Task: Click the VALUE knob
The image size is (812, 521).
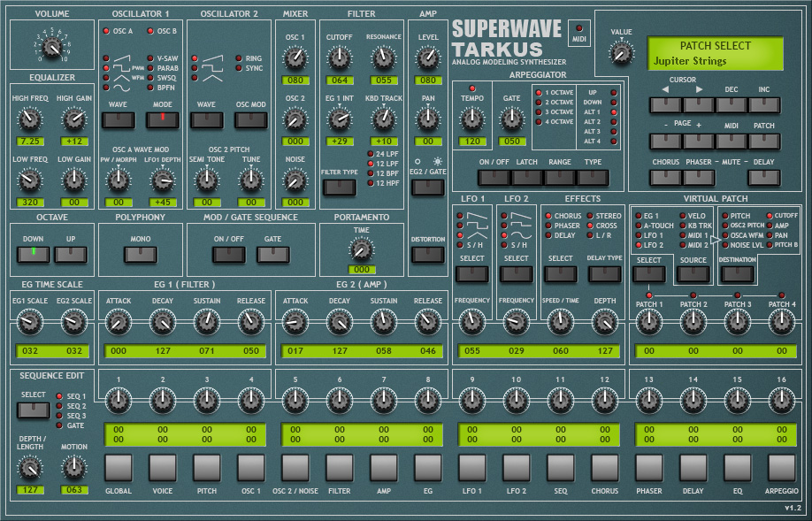Action: 621,53
